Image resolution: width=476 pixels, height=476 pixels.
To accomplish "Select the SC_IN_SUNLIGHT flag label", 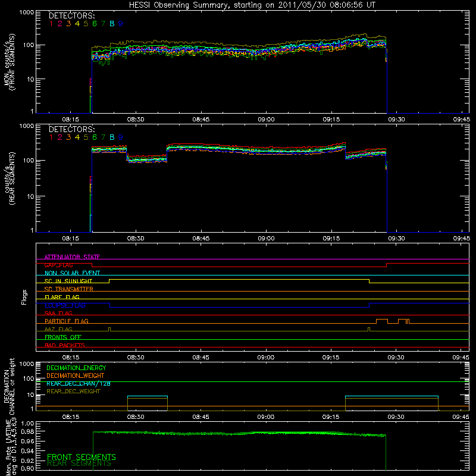I will point(68,281).
